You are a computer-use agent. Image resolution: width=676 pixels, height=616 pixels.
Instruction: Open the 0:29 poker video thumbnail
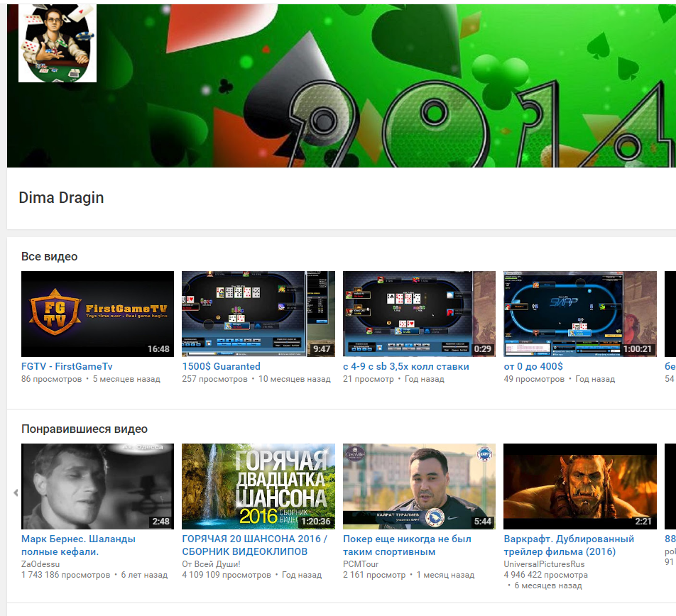click(419, 314)
